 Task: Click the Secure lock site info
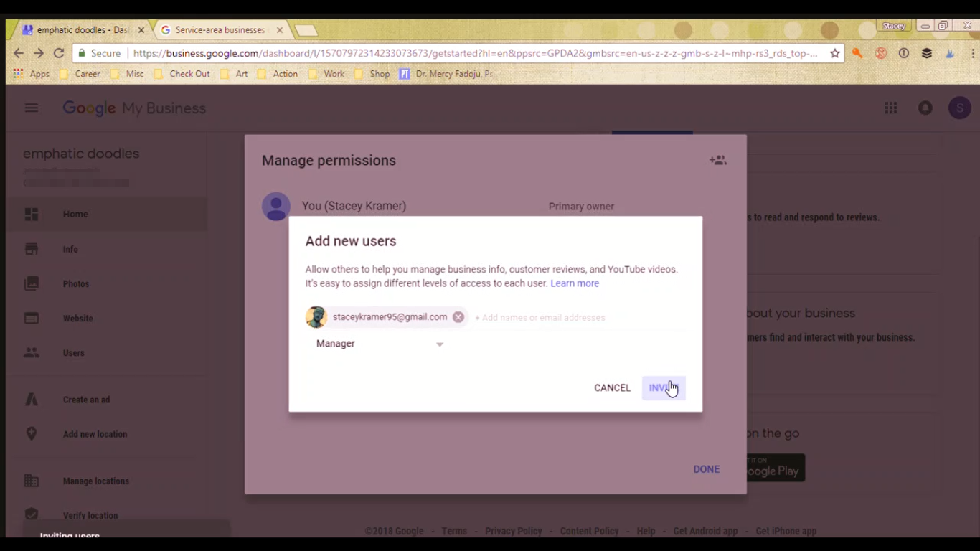point(100,53)
